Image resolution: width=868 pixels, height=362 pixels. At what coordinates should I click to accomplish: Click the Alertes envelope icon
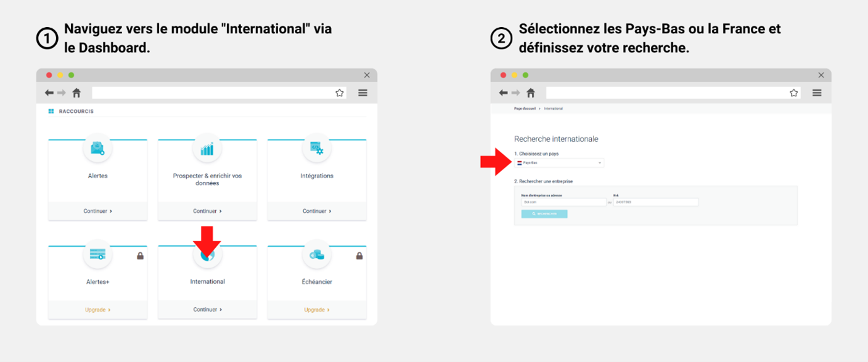pos(98,149)
